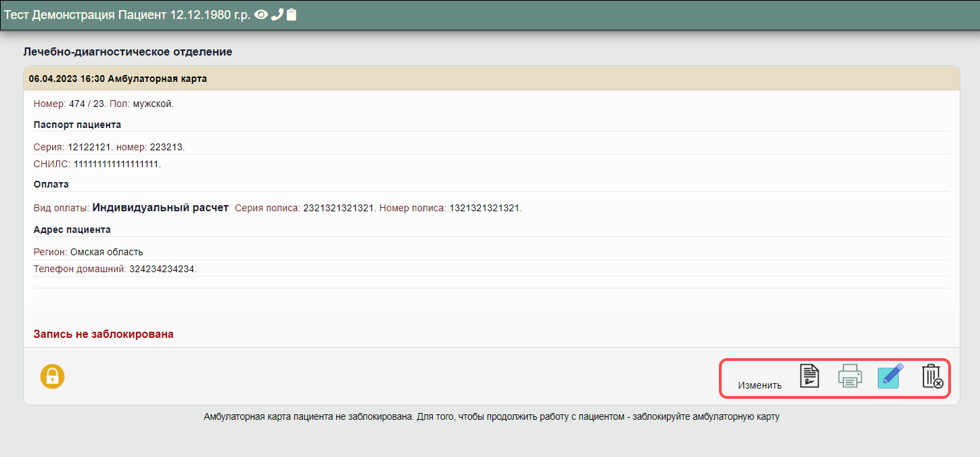Print the outpatient card via printer icon
Viewport: 980px width, 457px height.
(850, 376)
